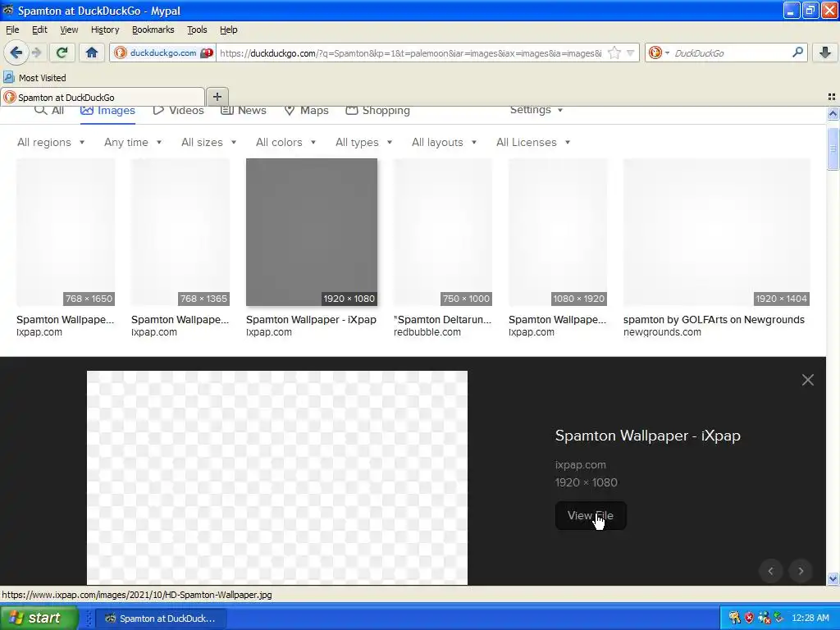The width and height of the screenshot is (840, 630).
Task: Click ixpap.com link in detail panel
Action: [x=580, y=465]
